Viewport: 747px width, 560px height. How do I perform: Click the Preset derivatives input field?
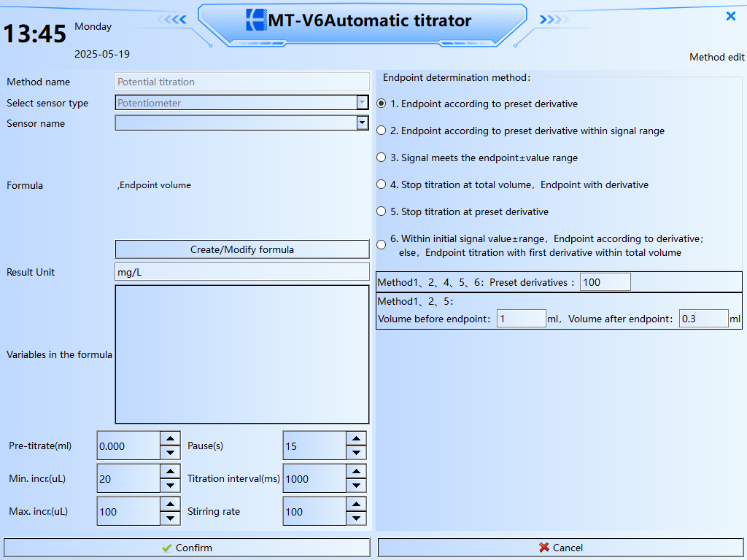tap(605, 282)
